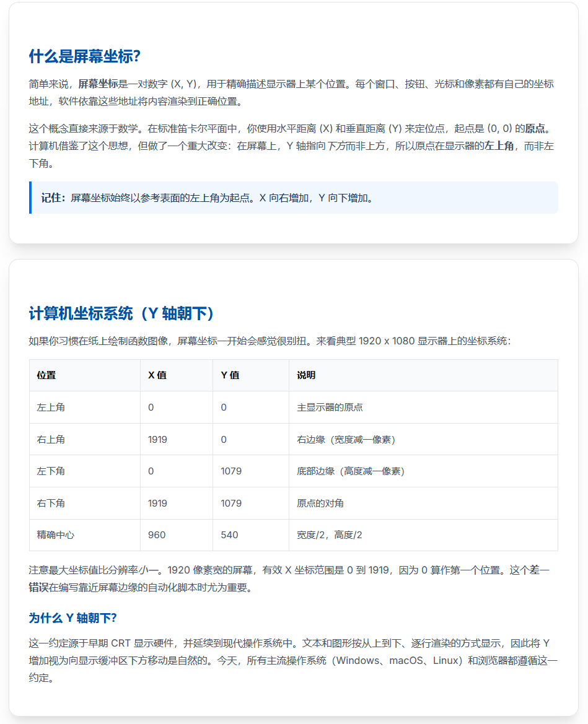Click Y value 1079 in 左下角 row
The width and height of the screenshot is (588, 724).
251,471
